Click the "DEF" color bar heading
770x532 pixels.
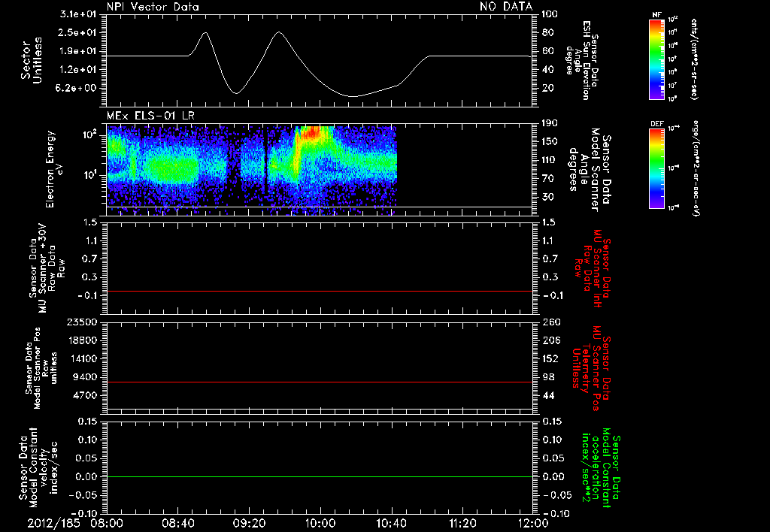[656, 124]
